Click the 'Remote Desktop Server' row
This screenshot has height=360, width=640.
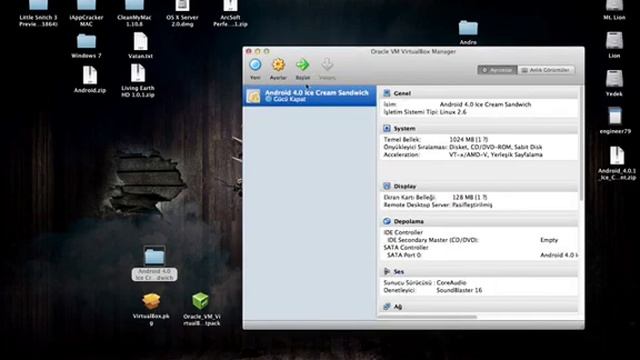438,205
